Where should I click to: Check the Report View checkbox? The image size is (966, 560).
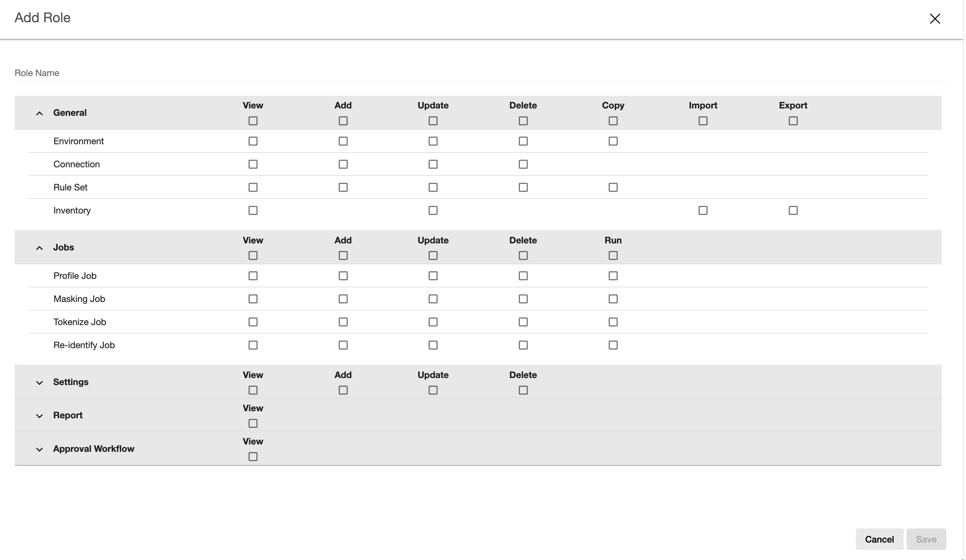pos(253,423)
